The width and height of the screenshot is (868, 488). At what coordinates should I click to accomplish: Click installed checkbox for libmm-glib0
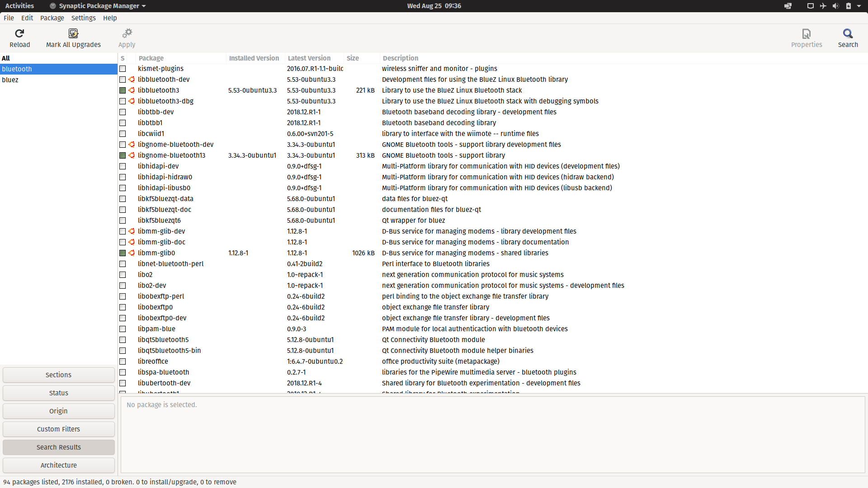coord(123,253)
